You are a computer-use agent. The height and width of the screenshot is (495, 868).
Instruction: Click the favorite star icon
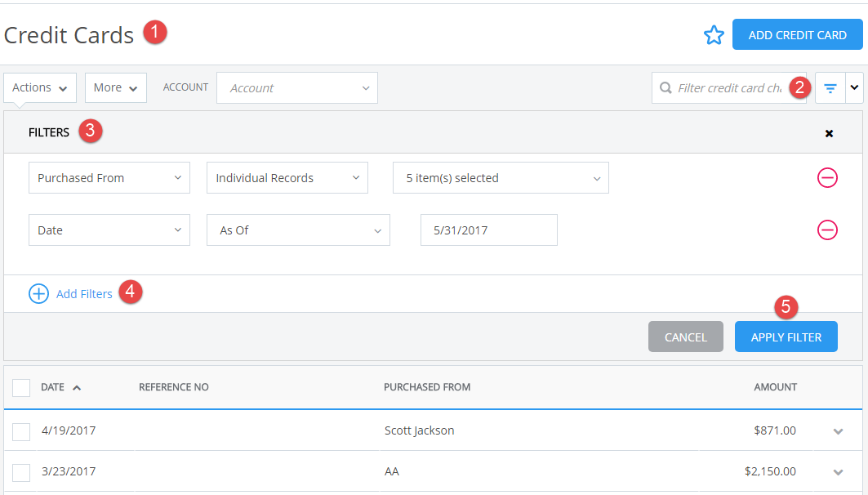[714, 35]
